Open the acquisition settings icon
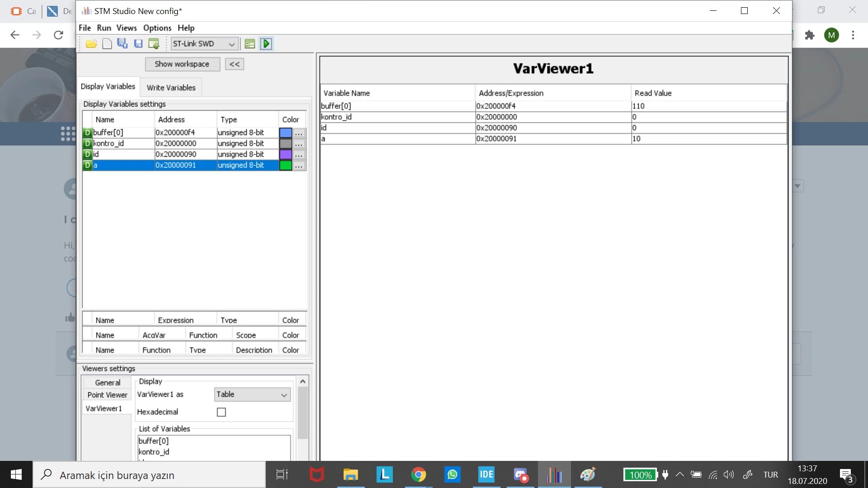The image size is (868, 488). coord(250,44)
